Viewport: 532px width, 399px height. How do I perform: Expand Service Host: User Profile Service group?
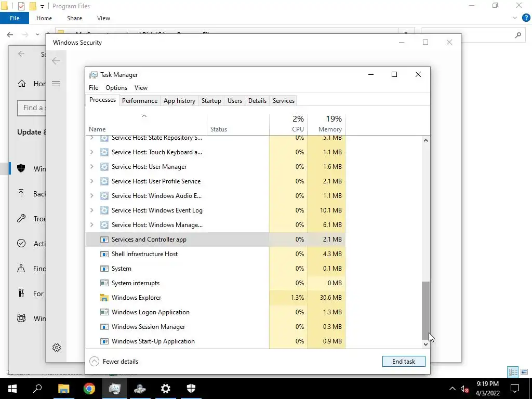(91, 181)
